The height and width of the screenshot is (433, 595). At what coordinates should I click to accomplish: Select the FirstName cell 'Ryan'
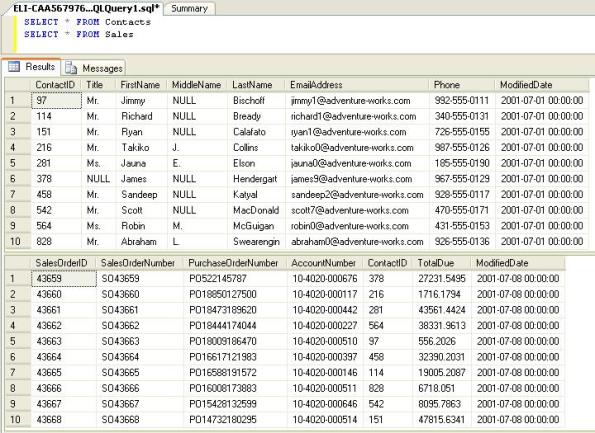click(x=141, y=132)
